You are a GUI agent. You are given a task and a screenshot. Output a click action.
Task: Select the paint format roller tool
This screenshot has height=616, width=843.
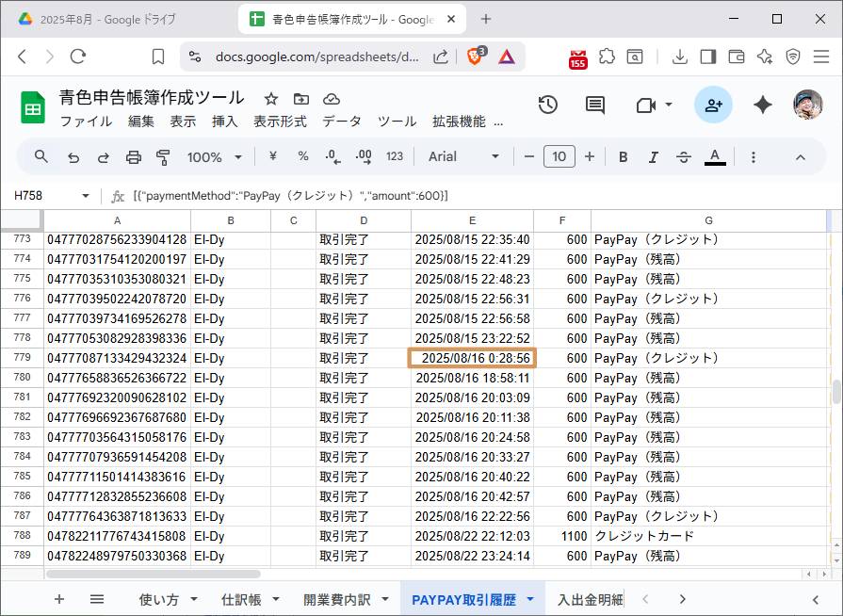(x=163, y=157)
